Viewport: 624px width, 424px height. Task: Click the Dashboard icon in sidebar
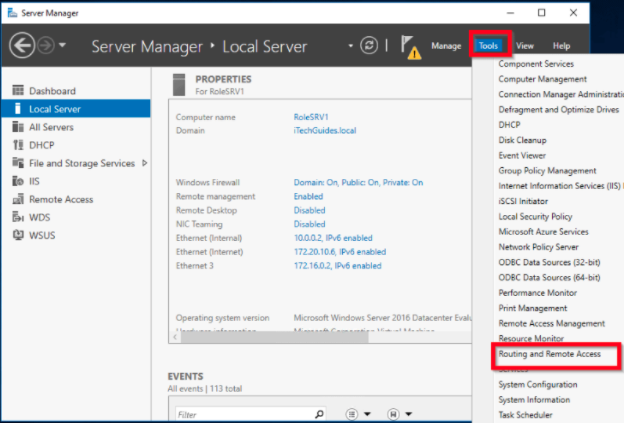[x=17, y=91]
